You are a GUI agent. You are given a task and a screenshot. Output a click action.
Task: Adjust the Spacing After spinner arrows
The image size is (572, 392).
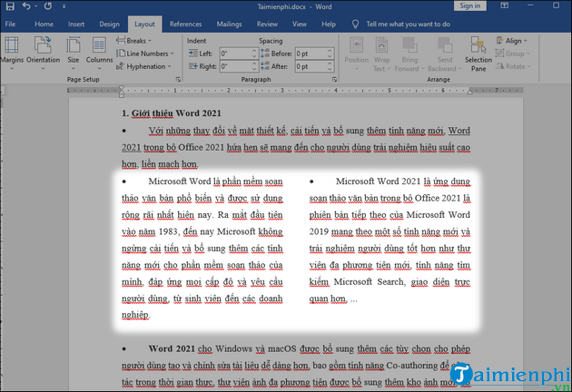pyautogui.click(x=330, y=66)
